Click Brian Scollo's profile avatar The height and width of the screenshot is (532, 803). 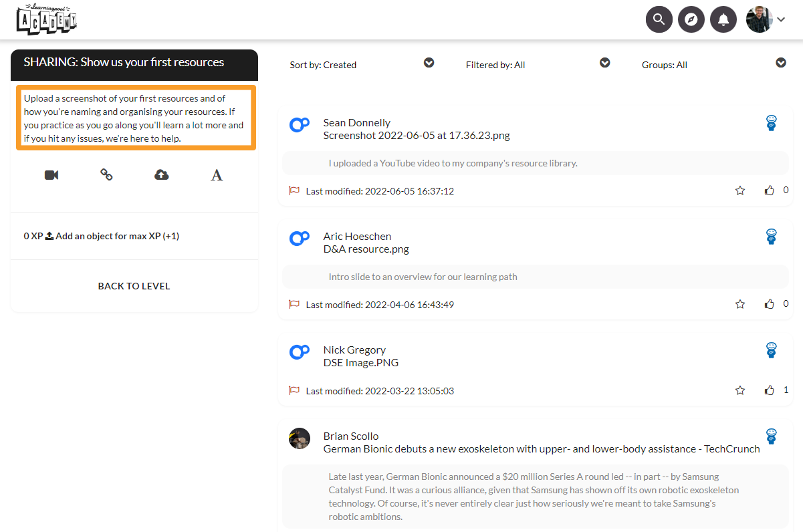click(300, 438)
